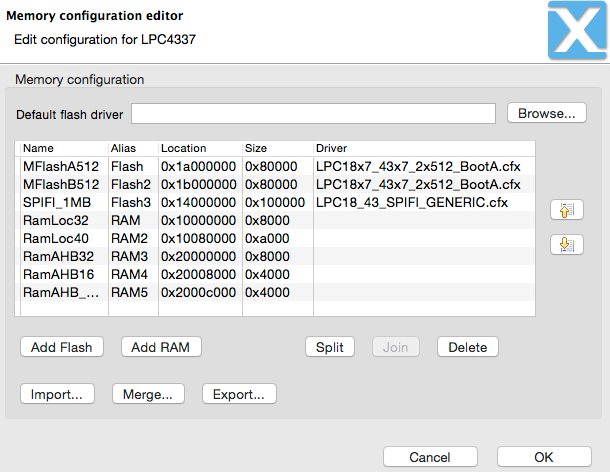Confirm with the OK button

click(x=543, y=457)
